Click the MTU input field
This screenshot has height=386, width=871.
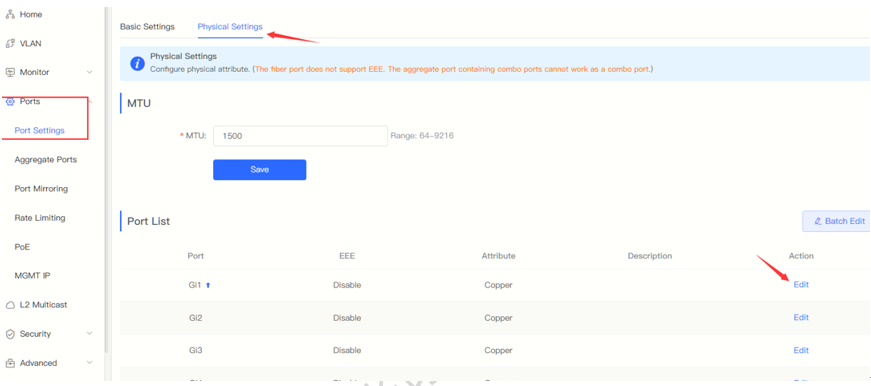pos(300,136)
